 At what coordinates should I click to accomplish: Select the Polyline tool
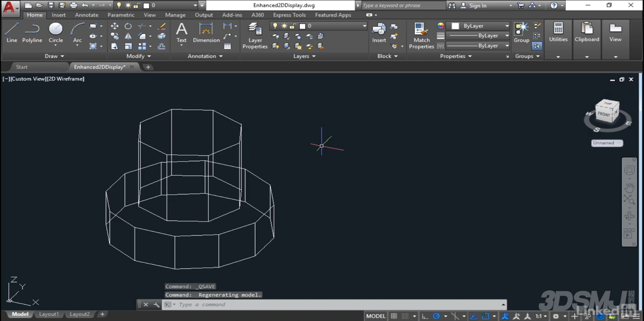(x=32, y=33)
